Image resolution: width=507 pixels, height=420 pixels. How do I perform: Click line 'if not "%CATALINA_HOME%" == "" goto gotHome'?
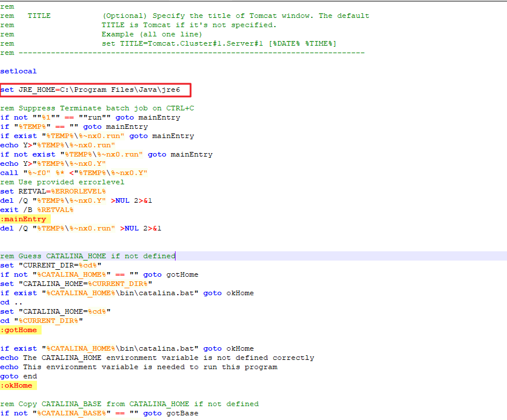[99, 274]
